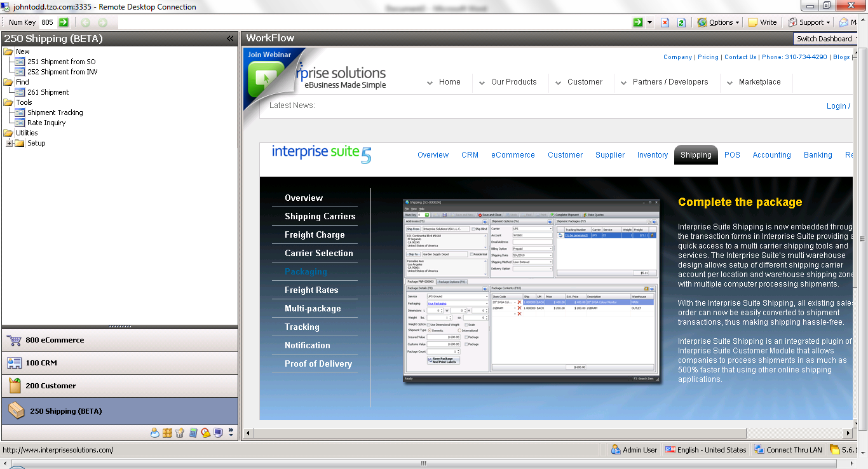
Task: Select the Utilities folder in the tree
Action: coord(27,133)
